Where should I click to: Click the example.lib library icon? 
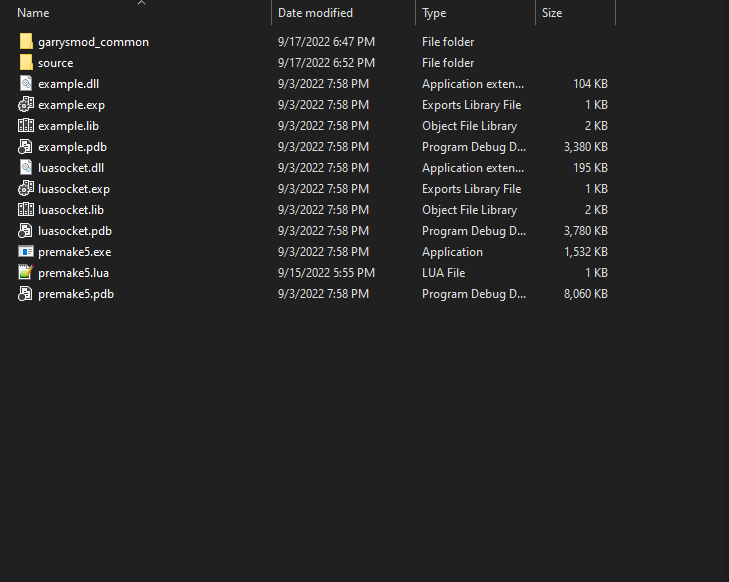tap(26, 126)
